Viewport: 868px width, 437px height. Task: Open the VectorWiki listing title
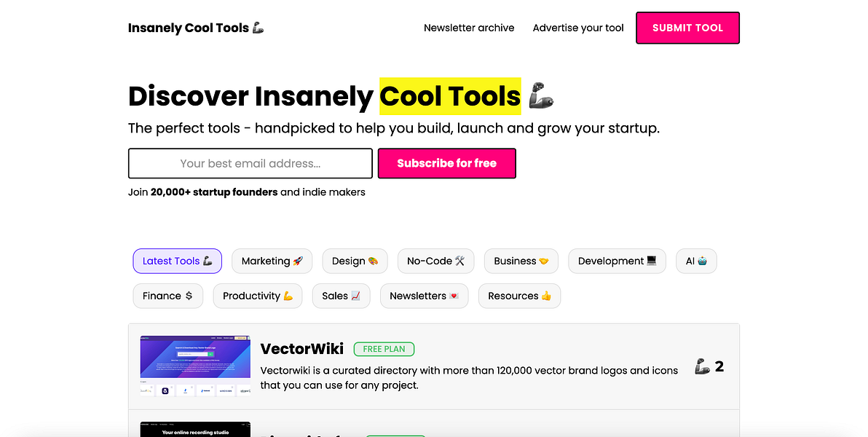301,349
